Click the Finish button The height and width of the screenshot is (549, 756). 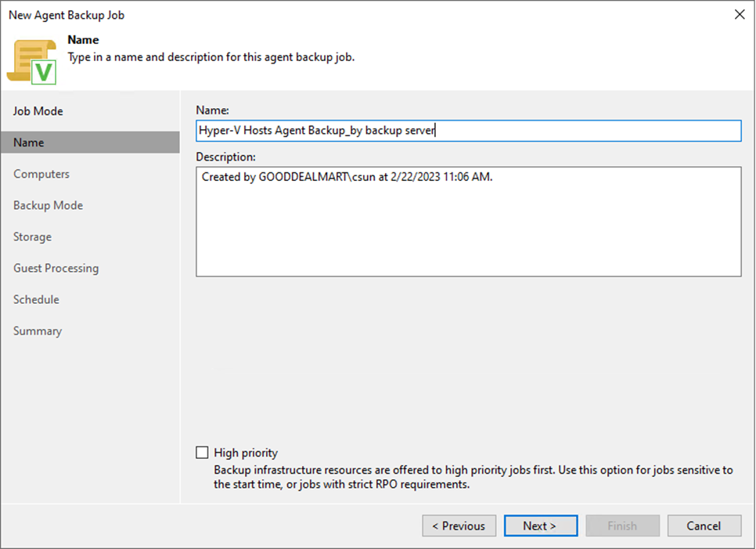click(x=622, y=526)
